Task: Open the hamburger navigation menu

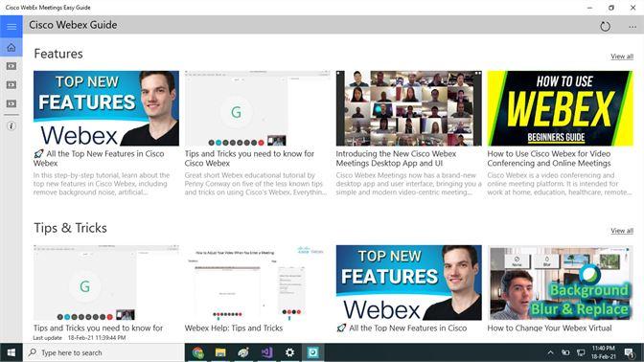Action: pos(11,27)
